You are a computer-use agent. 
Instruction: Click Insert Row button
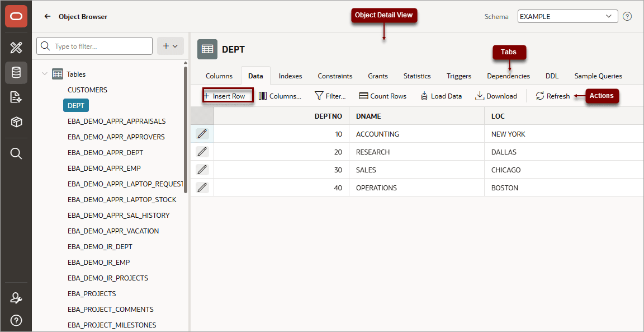[228, 96]
